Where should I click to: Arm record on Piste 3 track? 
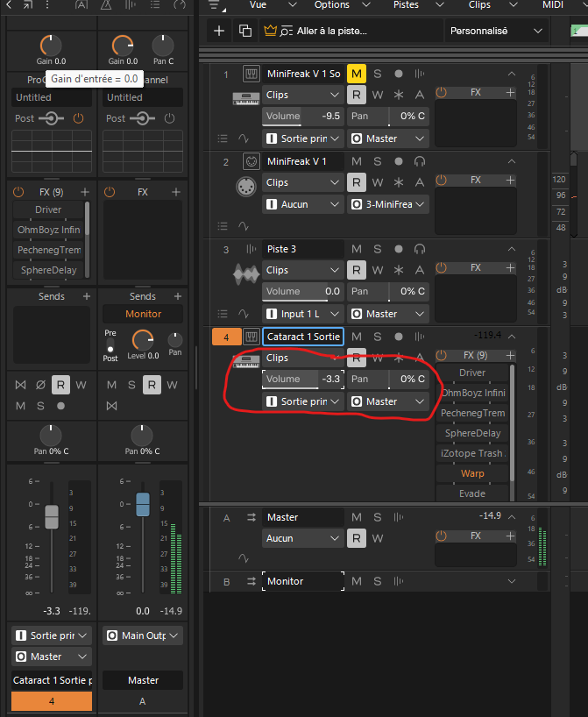(399, 249)
